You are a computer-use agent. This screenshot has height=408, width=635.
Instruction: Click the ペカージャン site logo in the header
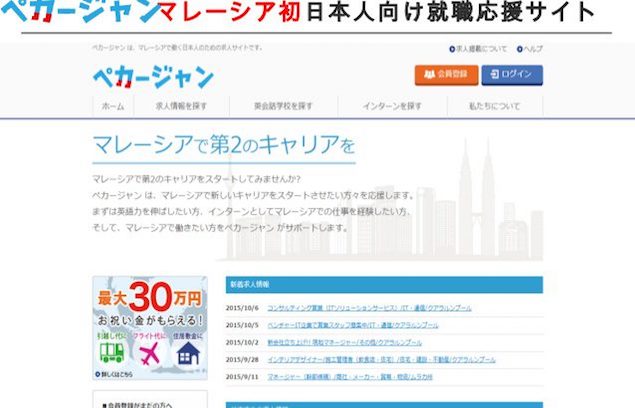coord(153,77)
